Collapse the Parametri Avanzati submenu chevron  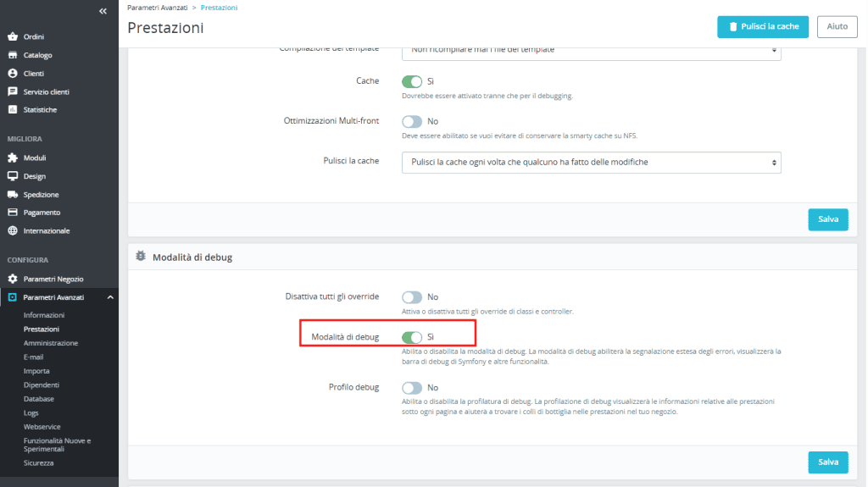pyautogui.click(x=110, y=297)
